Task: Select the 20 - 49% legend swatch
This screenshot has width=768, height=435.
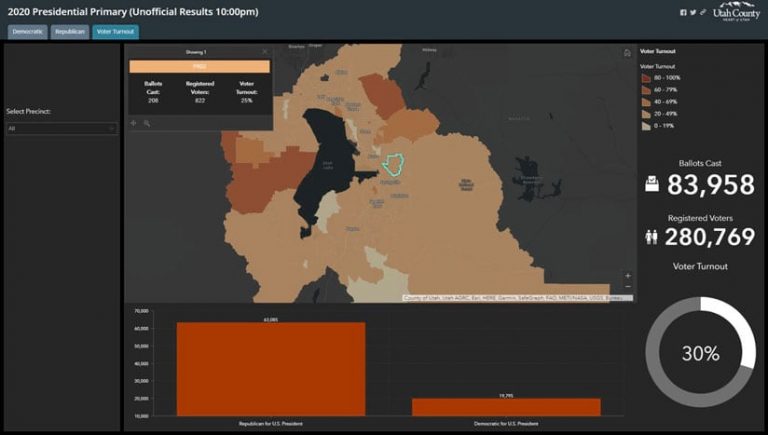Action: point(646,114)
